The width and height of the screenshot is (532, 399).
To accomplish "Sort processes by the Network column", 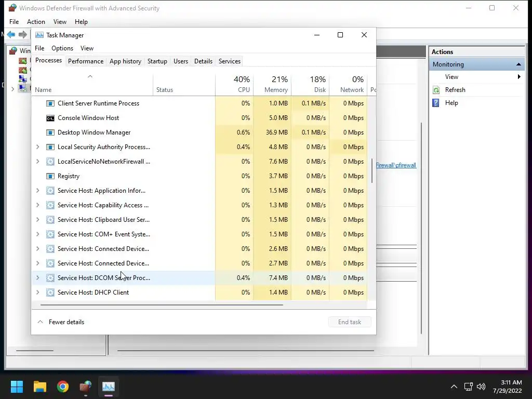I will tap(348, 84).
